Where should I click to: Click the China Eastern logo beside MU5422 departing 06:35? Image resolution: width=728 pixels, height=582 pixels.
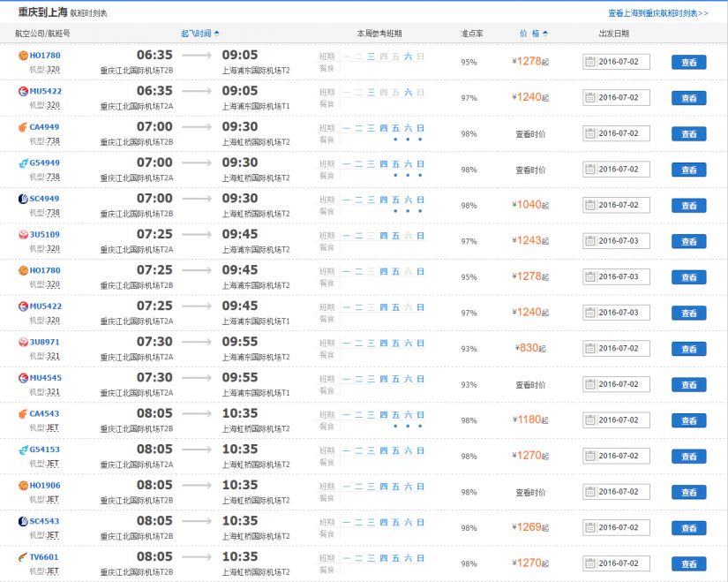23,92
